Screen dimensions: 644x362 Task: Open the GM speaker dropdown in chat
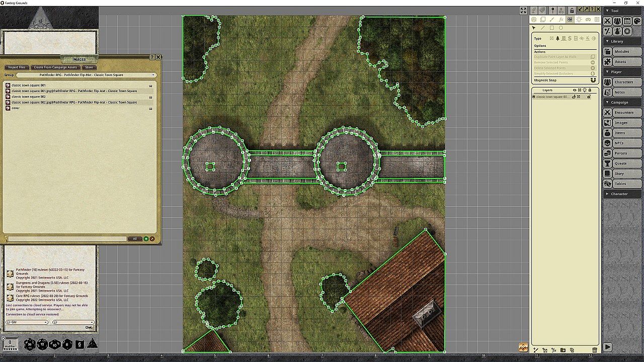coord(27,322)
